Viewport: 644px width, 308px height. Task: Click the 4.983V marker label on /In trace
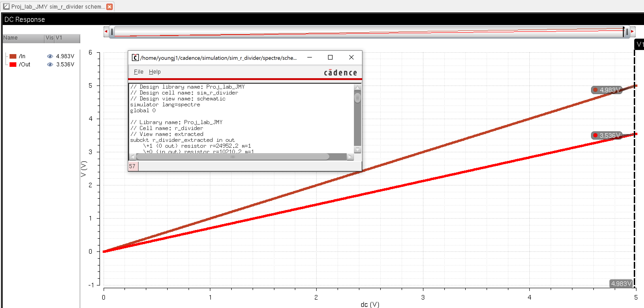[607, 90]
